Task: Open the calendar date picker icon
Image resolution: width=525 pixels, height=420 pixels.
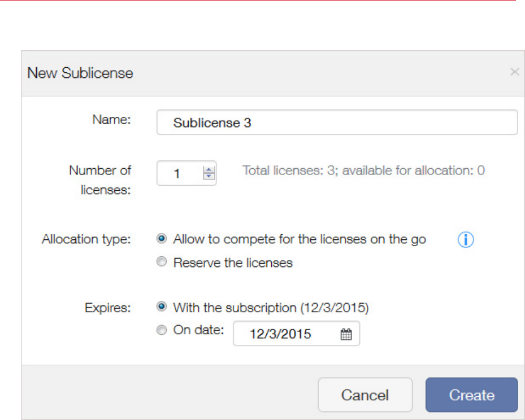Action: click(x=346, y=334)
